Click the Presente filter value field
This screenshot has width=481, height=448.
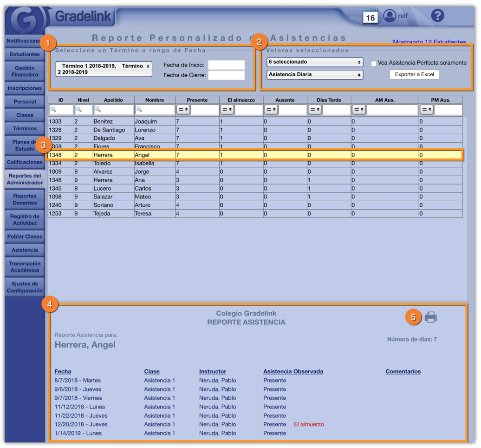[205, 110]
